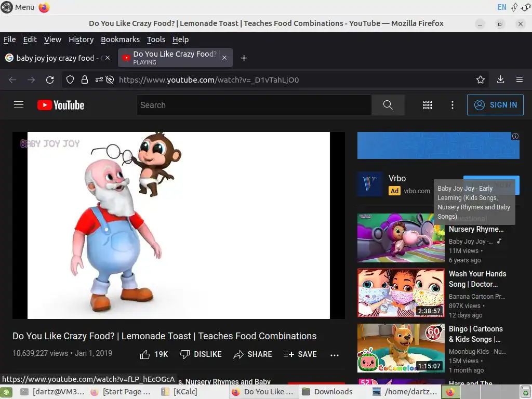
Task: Click the Banana Cartoon channel name
Action: point(477,296)
